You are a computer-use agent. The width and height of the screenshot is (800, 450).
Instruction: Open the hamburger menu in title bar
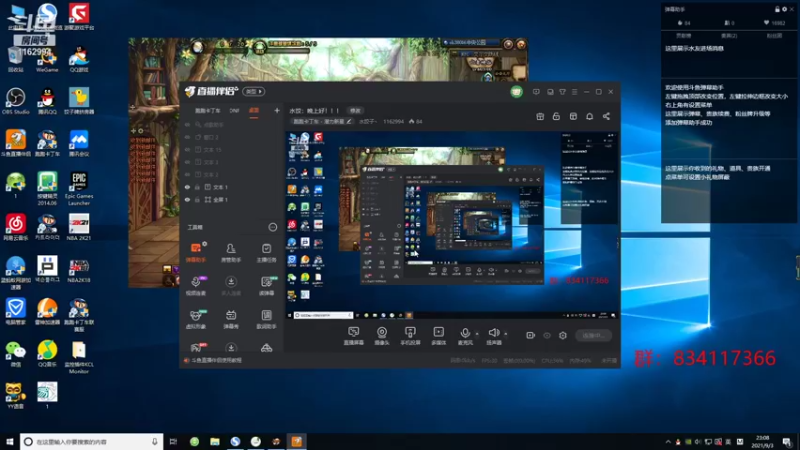[x=574, y=92]
